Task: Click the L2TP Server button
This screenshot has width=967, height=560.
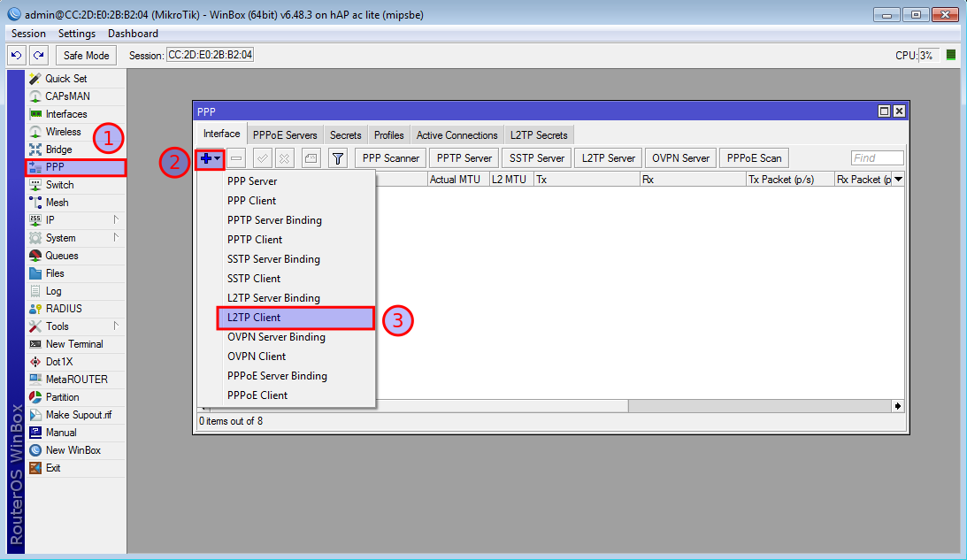Action: tap(609, 158)
